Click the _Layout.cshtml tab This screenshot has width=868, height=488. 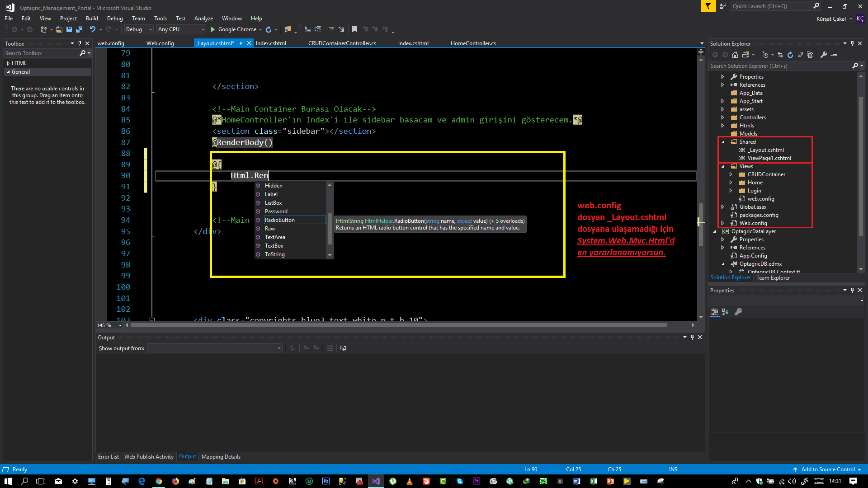pos(216,43)
